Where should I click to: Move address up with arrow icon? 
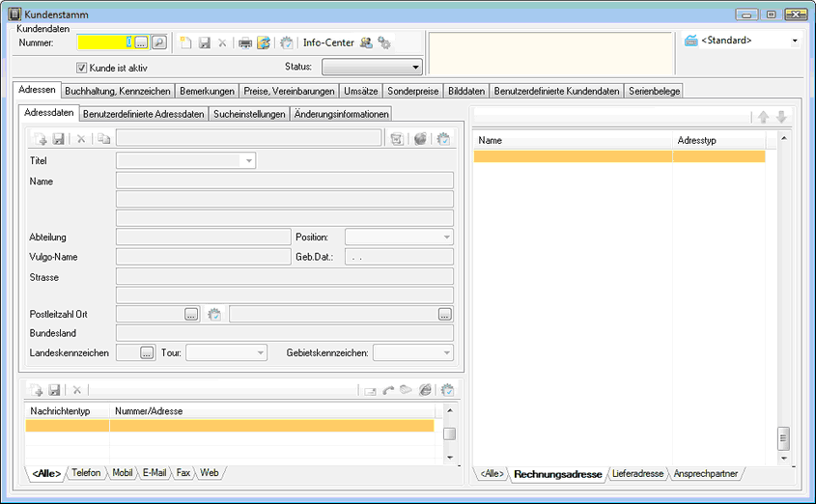[764, 117]
